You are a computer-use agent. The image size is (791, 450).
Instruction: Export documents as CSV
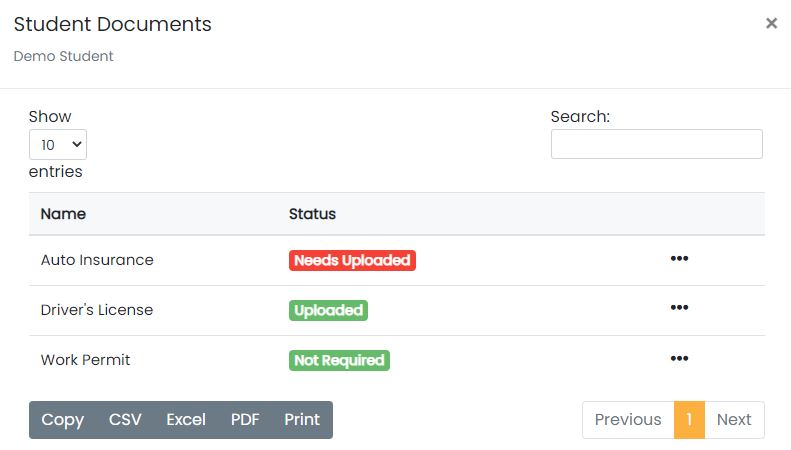click(x=125, y=420)
